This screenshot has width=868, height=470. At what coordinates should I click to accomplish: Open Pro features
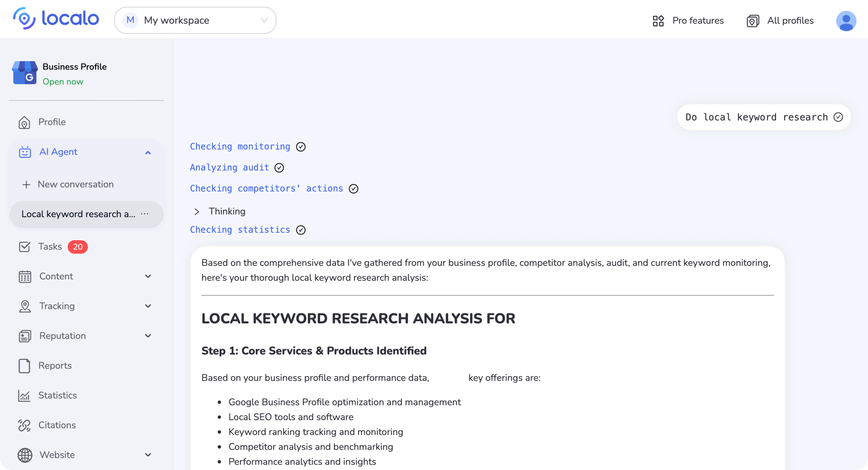click(x=688, y=20)
